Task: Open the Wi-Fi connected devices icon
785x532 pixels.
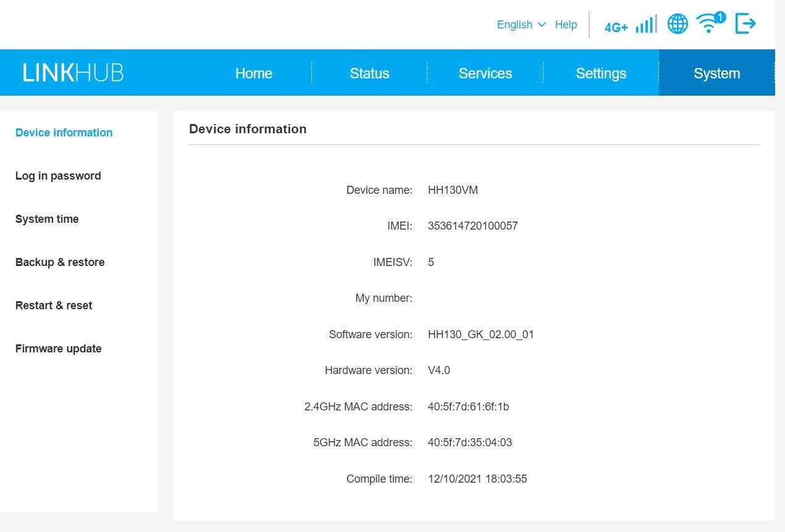Action: click(710, 23)
